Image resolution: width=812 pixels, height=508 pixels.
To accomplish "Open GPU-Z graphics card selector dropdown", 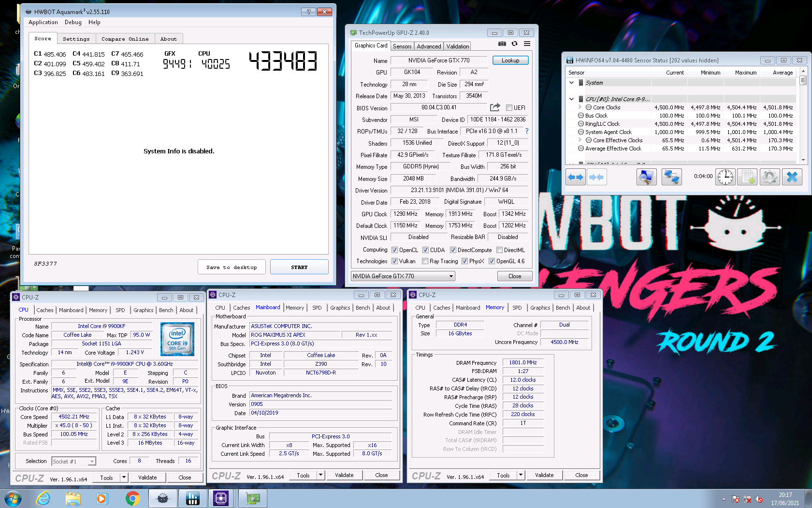I will 403,276.
